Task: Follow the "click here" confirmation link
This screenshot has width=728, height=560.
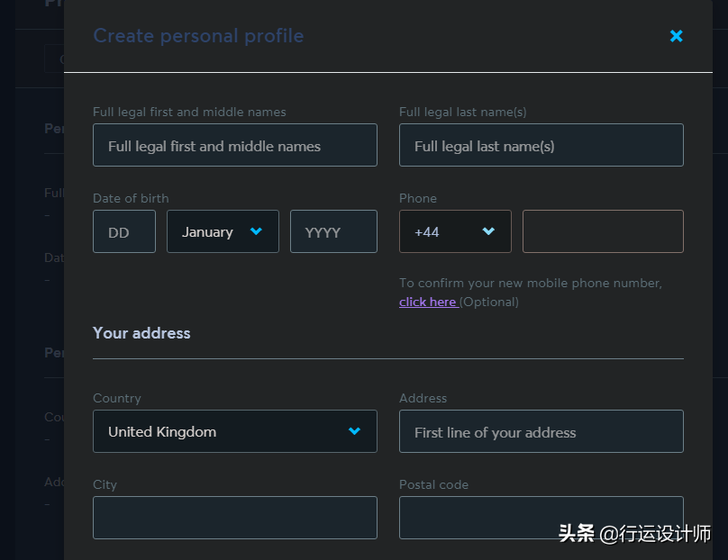Action: point(428,302)
